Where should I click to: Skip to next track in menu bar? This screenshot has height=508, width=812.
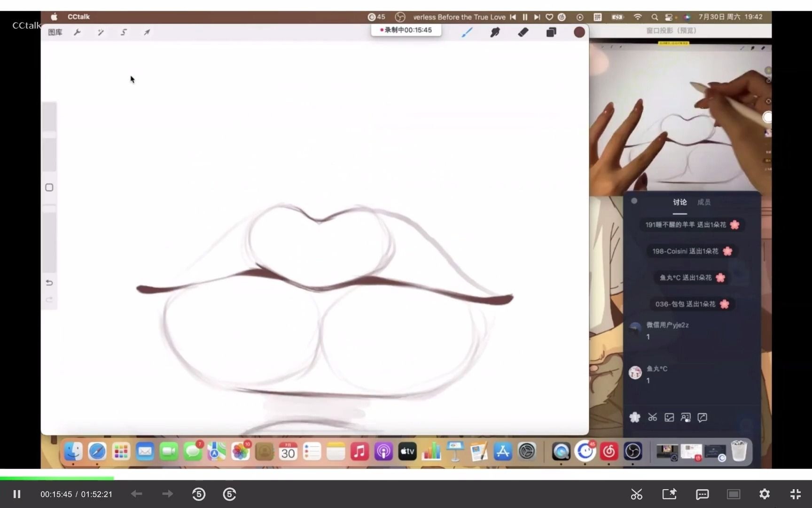pos(537,17)
